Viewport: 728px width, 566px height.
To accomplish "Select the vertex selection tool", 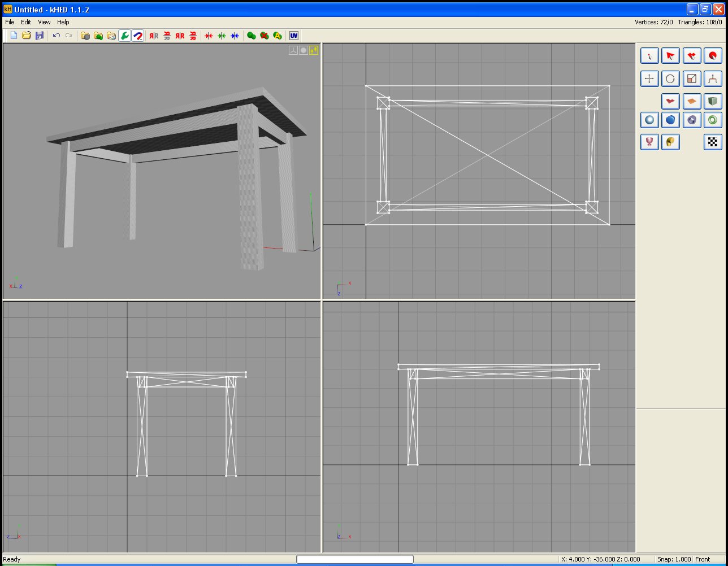I will [649, 56].
